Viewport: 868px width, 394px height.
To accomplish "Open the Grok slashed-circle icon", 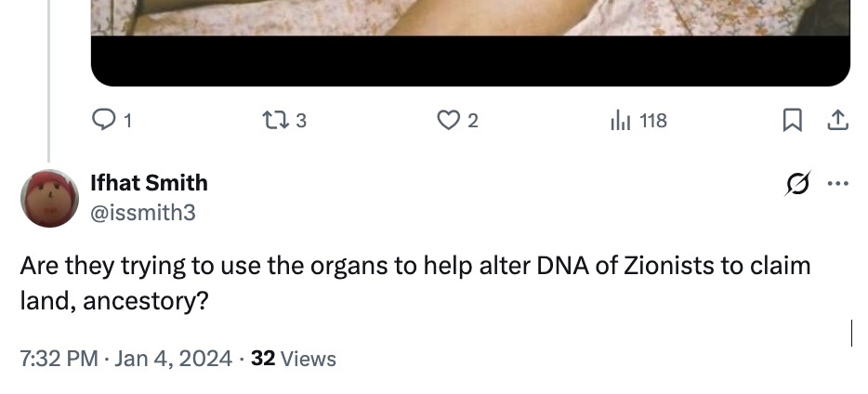I will point(796,182).
